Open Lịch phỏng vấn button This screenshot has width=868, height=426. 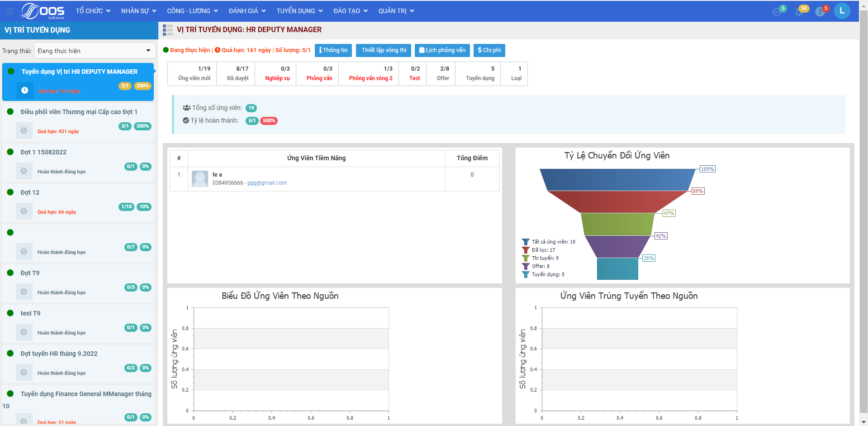442,50
